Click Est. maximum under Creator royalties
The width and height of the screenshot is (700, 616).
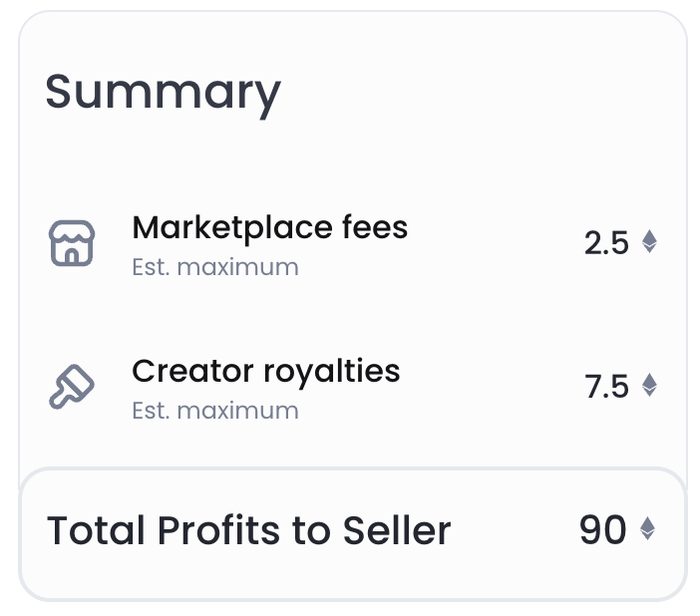pyautogui.click(x=214, y=411)
